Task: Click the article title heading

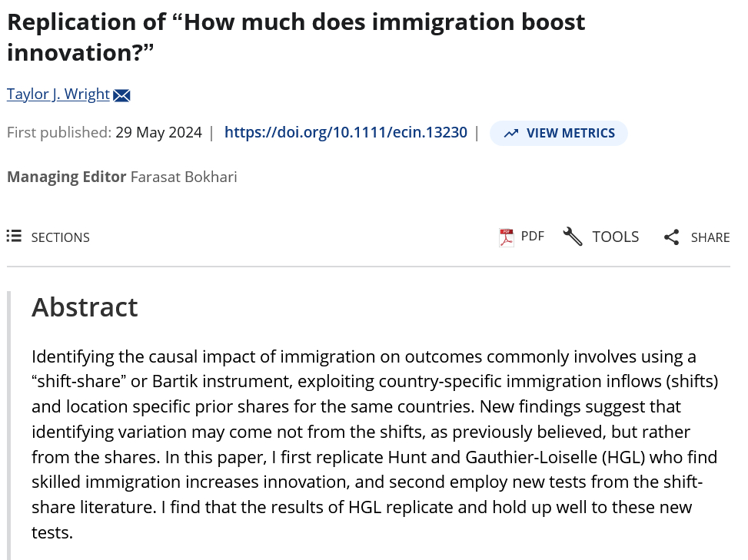Action: pyautogui.click(x=296, y=36)
